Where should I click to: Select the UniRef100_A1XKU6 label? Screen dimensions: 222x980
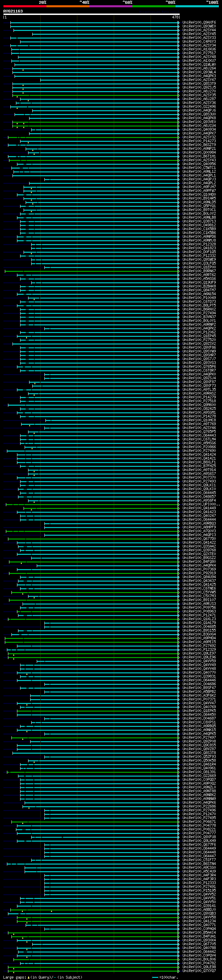[x=199, y=49]
